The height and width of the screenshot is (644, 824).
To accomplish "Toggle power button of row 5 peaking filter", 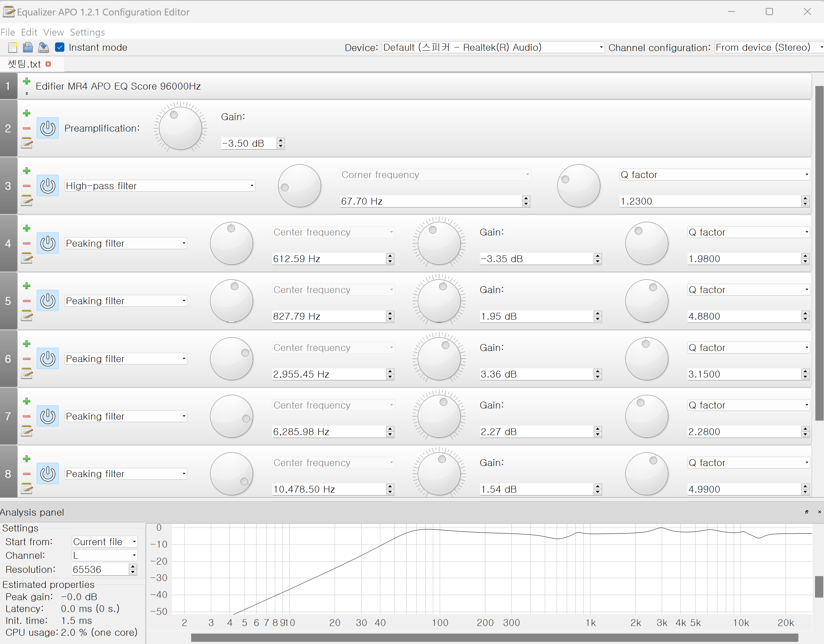I will coord(47,301).
